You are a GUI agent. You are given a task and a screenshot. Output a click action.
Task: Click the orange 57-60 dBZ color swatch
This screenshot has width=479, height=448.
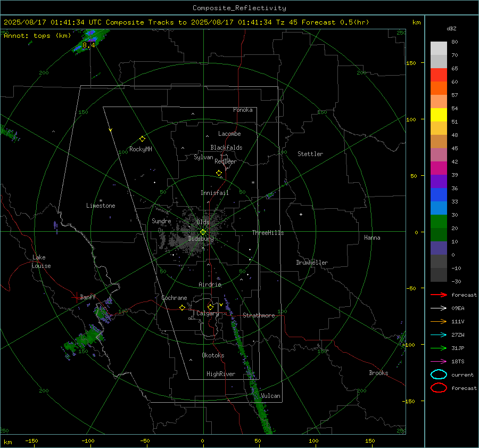tap(439, 88)
